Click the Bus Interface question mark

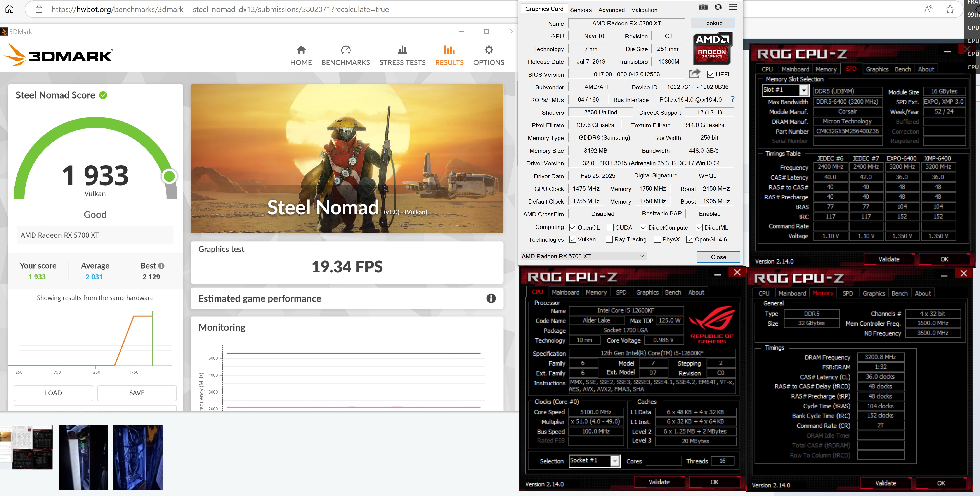click(x=733, y=99)
